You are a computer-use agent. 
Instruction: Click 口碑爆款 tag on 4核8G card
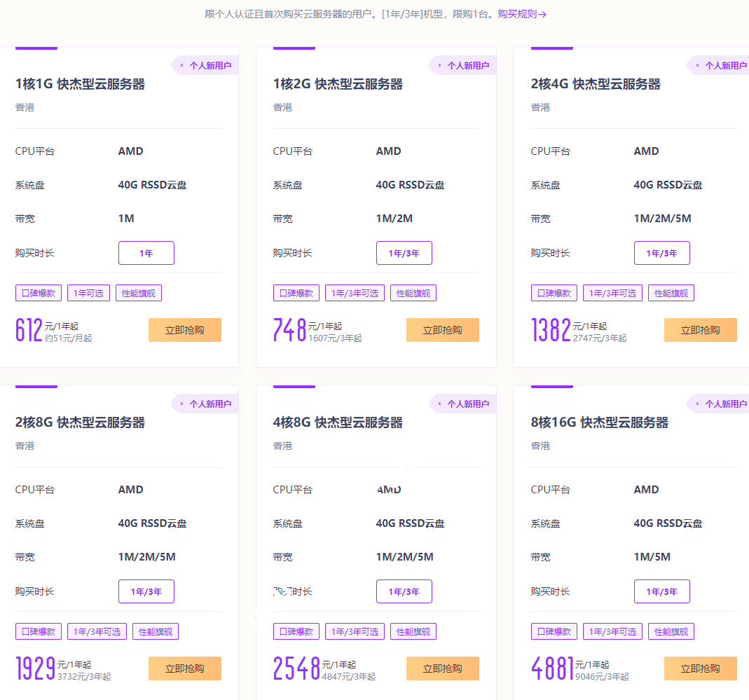(296, 631)
